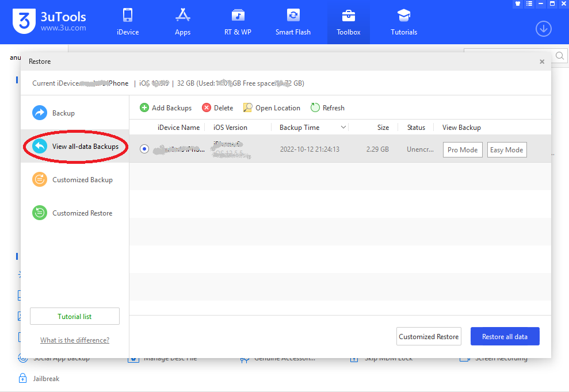The image size is (569, 392).
Task: Click the 2.29 GB size cell
Action: click(377, 149)
